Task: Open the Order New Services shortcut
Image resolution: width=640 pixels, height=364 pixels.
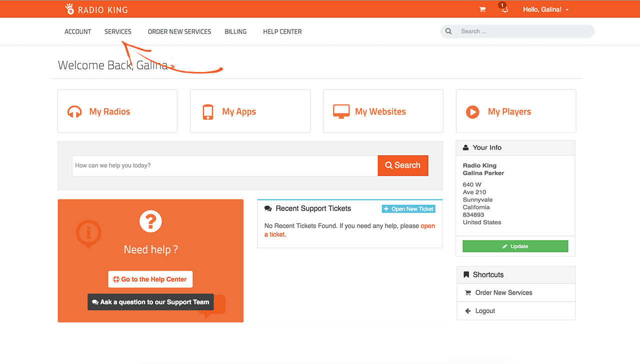Action: pos(516,292)
